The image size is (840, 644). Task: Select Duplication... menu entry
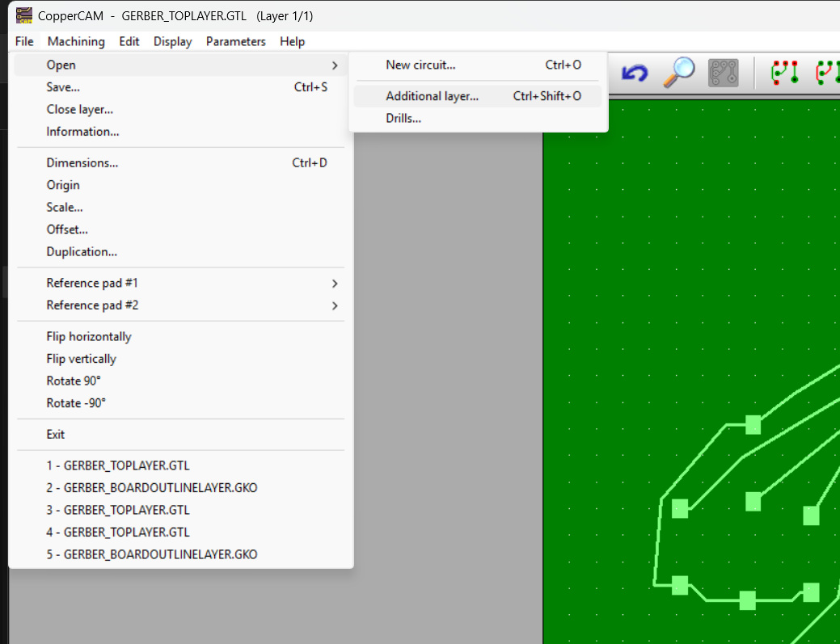[x=181, y=251]
